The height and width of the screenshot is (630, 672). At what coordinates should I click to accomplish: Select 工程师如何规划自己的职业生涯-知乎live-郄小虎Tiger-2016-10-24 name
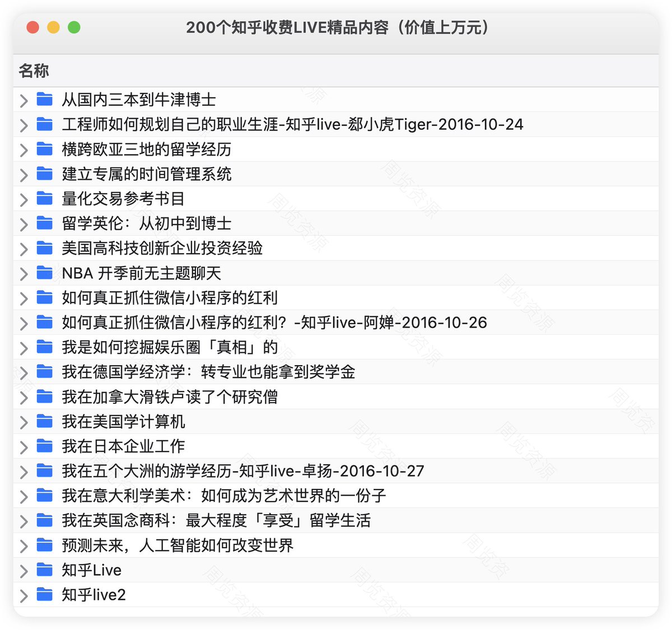pyautogui.click(x=292, y=124)
